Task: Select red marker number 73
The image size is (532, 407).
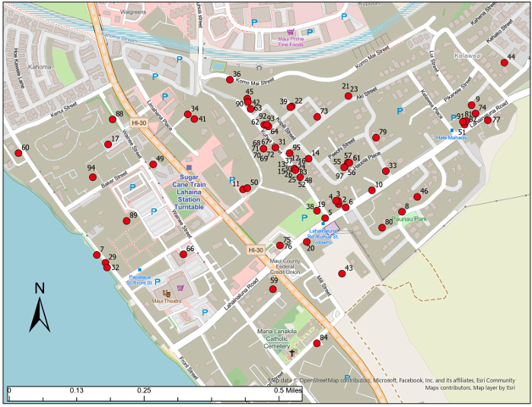Action: [x=317, y=116]
